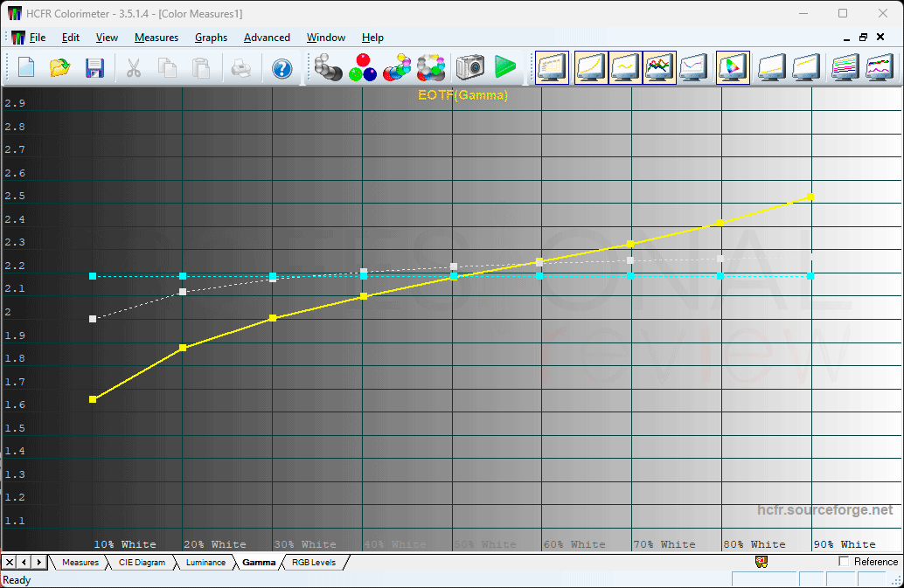The height and width of the screenshot is (588, 904).
Task: Switch to the Measures tab
Action: [80, 562]
